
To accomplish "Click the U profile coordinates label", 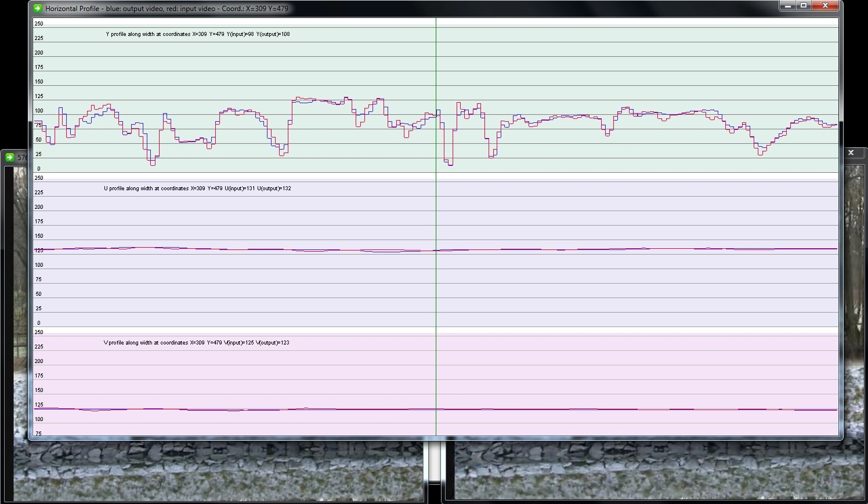I will click(x=197, y=188).
